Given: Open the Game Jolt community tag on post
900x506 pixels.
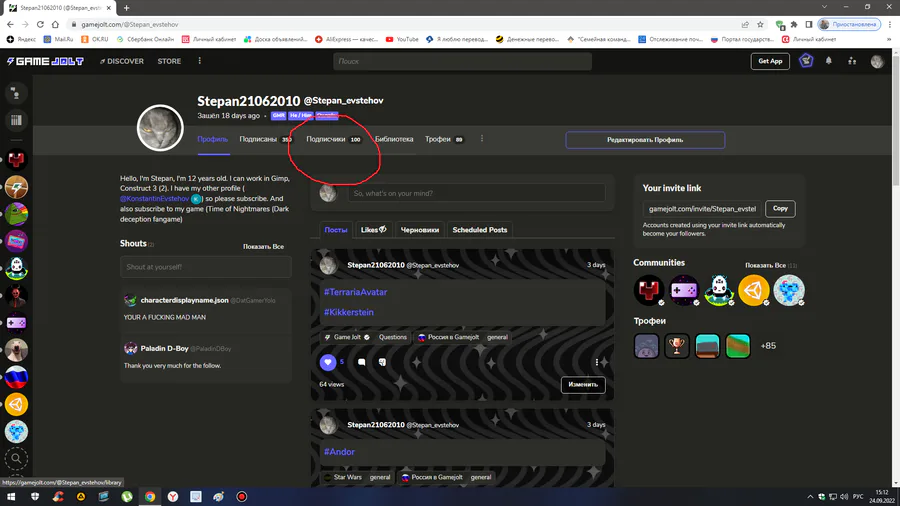Looking at the screenshot, I should [x=347, y=337].
